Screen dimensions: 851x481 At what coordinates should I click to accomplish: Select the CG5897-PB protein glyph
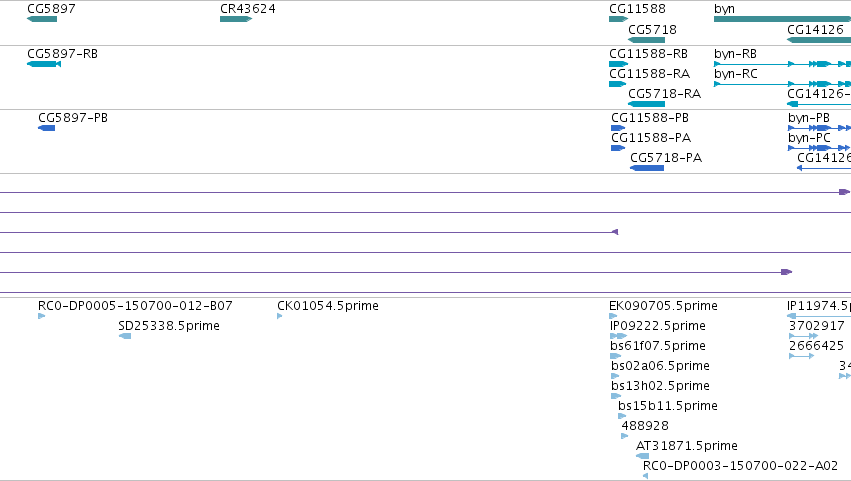47,128
